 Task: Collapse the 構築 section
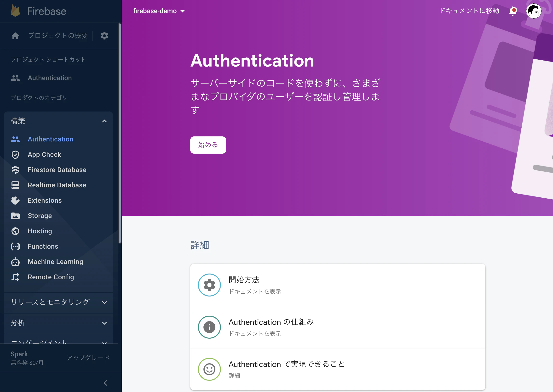(x=104, y=121)
